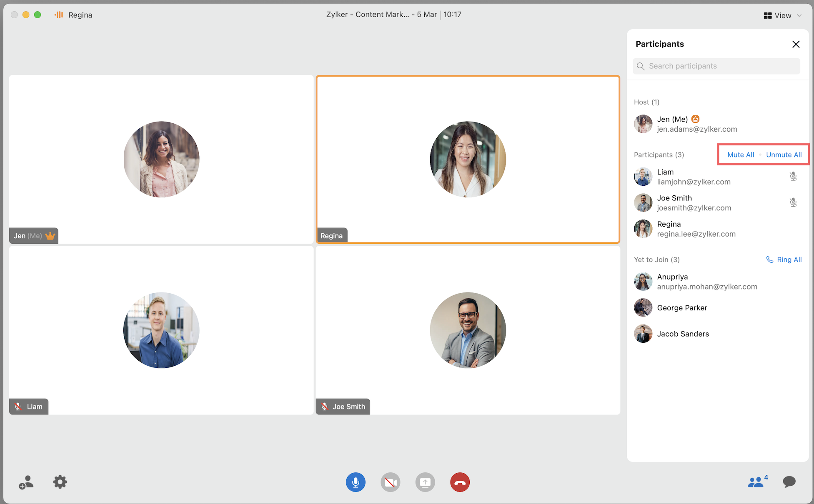End the call with red hang-up button
Screen dimensions: 814x504
tap(460, 482)
